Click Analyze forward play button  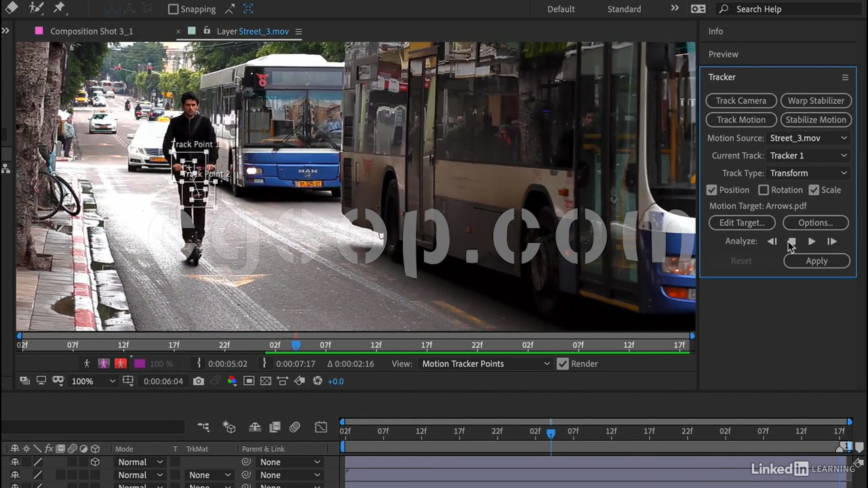[x=812, y=241]
